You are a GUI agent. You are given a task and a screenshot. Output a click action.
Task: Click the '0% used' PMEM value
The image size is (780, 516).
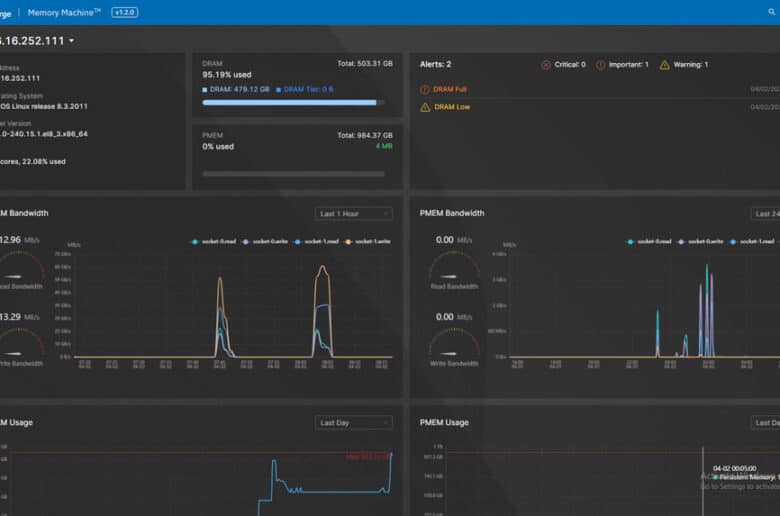(218, 146)
